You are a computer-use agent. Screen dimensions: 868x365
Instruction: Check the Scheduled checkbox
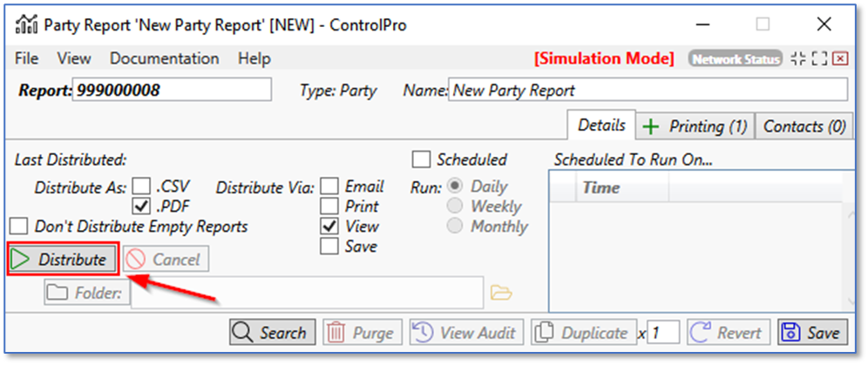pyautogui.click(x=422, y=159)
